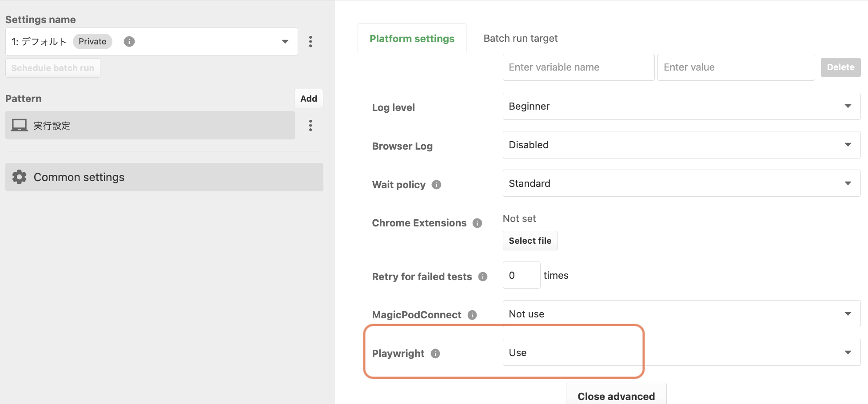Show info for Wait policy
868x404 pixels.
point(437,185)
